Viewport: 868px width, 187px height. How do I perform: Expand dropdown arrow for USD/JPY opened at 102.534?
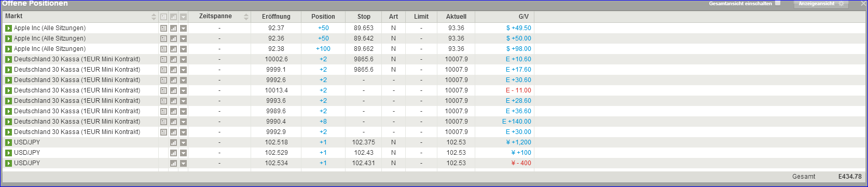183,163
